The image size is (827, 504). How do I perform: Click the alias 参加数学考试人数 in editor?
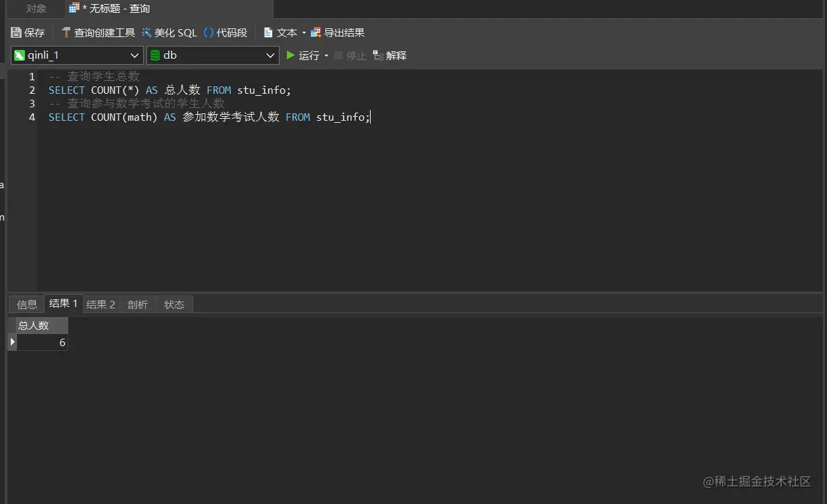tap(231, 117)
